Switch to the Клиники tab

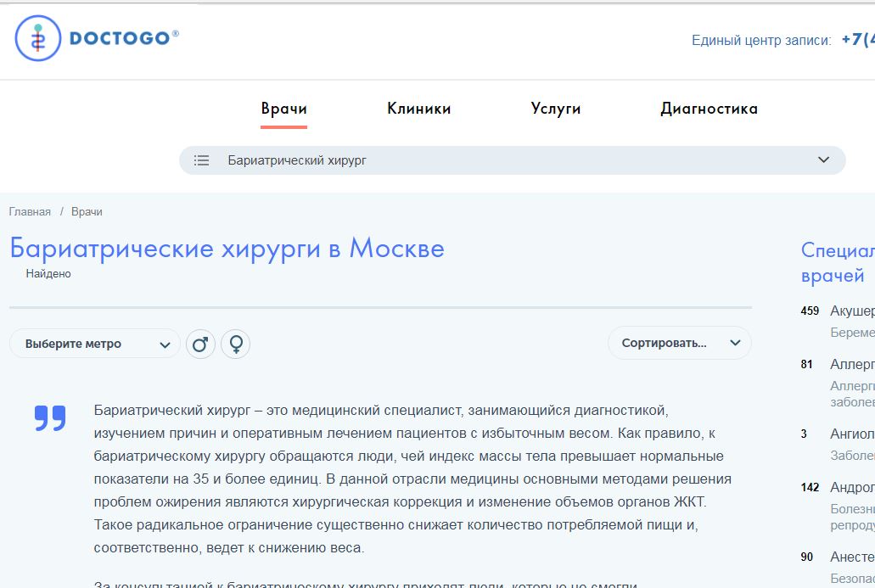(419, 109)
